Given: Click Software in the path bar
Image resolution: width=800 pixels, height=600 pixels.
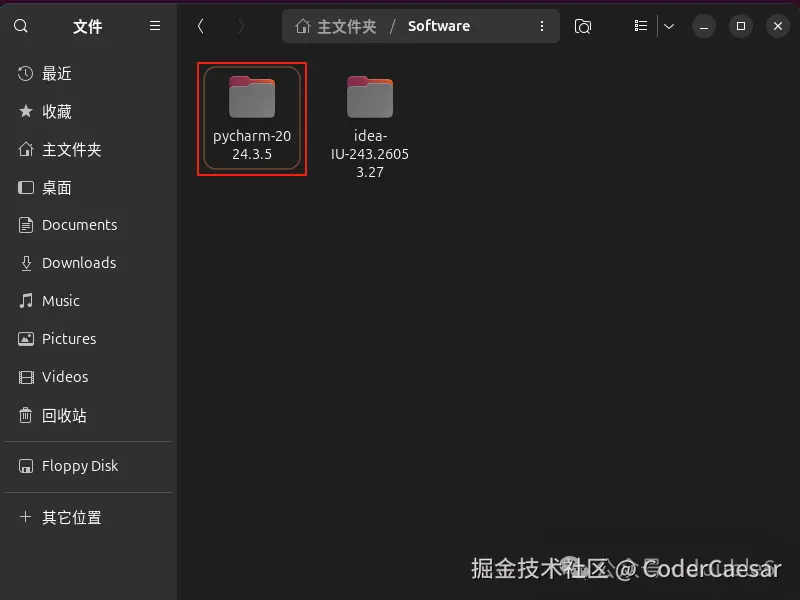Looking at the screenshot, I should point(439,26).
